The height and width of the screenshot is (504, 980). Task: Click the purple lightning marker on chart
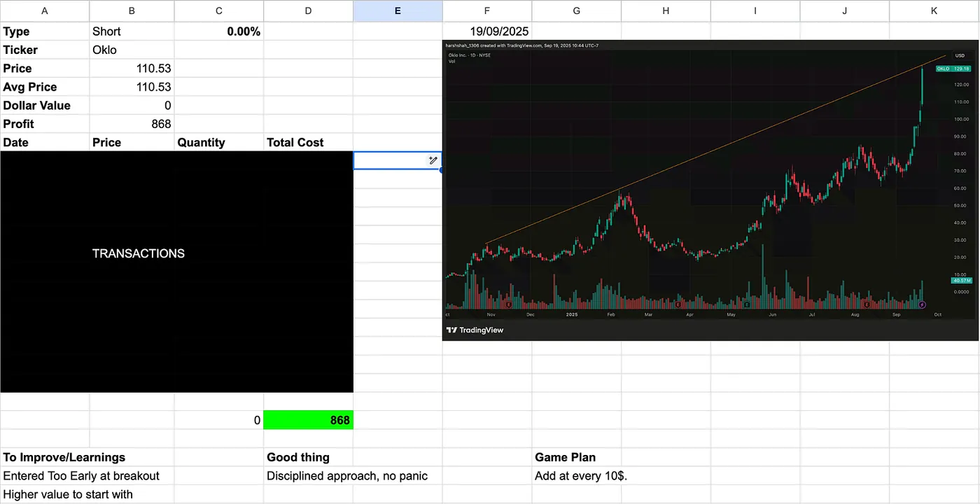click(x=922, y=304)
